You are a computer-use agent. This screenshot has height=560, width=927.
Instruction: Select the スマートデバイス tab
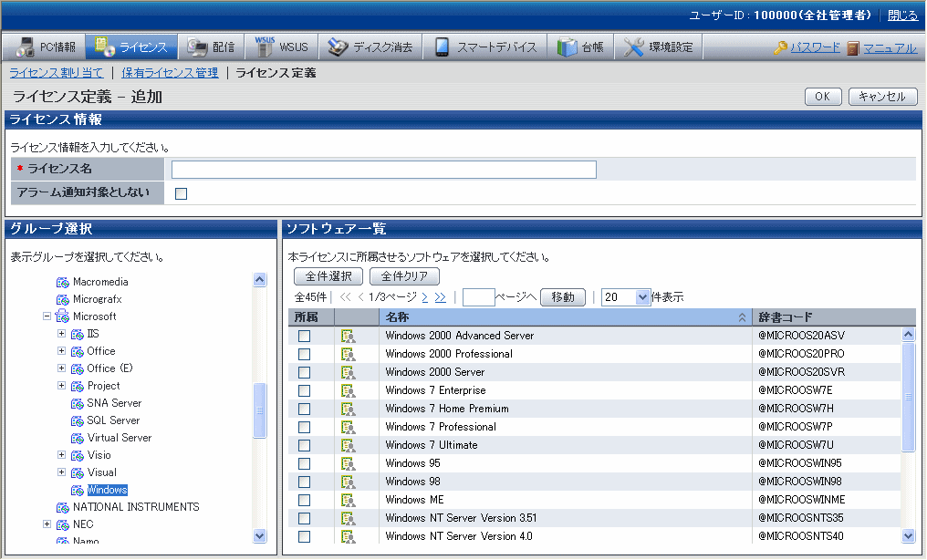484,47
